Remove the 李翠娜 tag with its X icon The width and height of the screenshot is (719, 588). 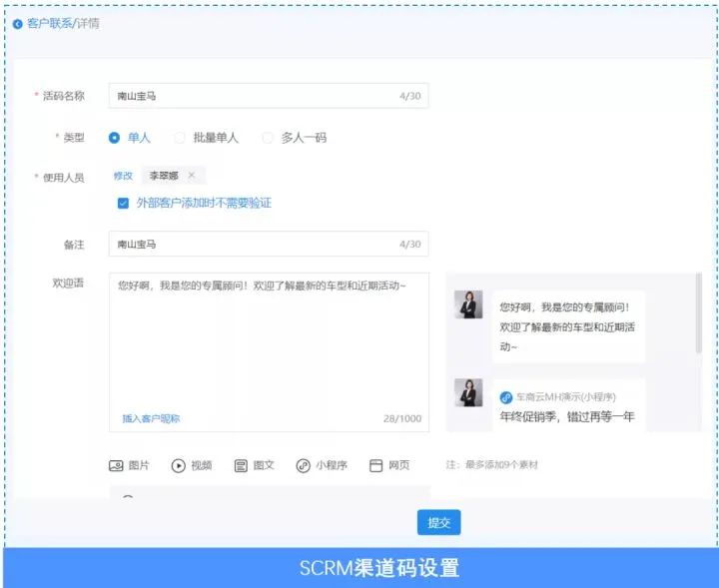click(192, 175)
